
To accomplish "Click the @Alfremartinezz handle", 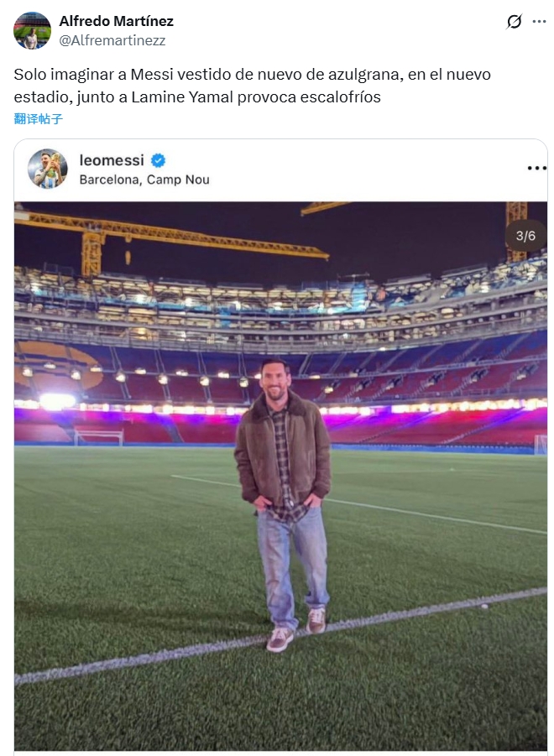I will point(112,39).
